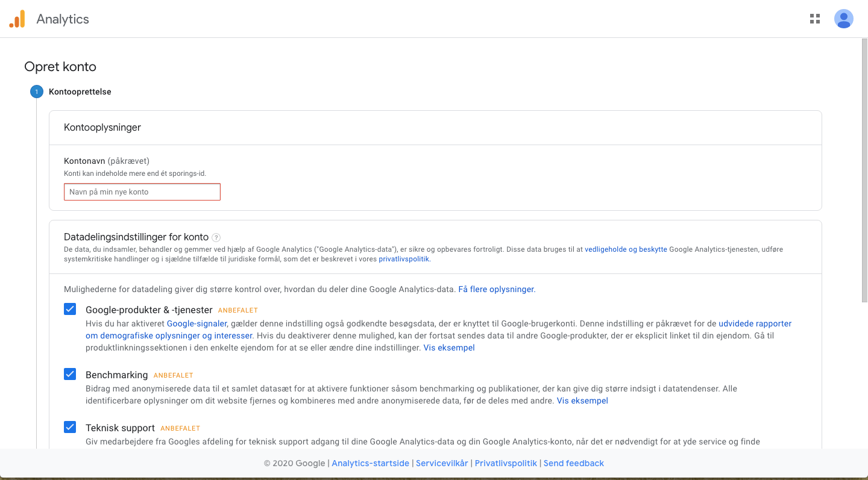
Task: Click the Benchmarking option label
Action: click(x=116, y=375)
